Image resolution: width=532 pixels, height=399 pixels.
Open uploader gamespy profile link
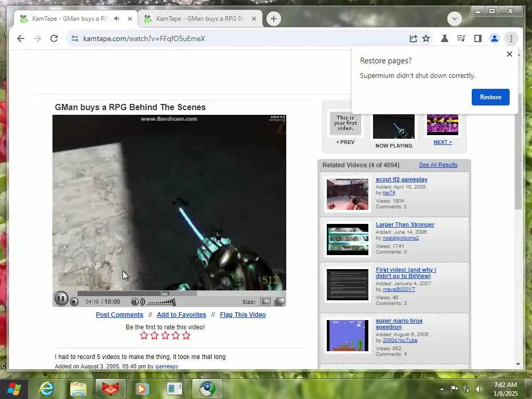coord(167,366)
